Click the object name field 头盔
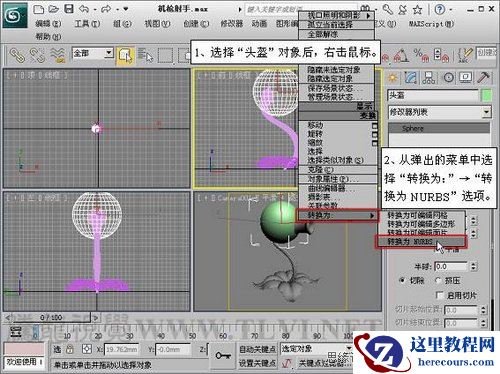Screen dimensions: 500x374 [x=432, y=95]
